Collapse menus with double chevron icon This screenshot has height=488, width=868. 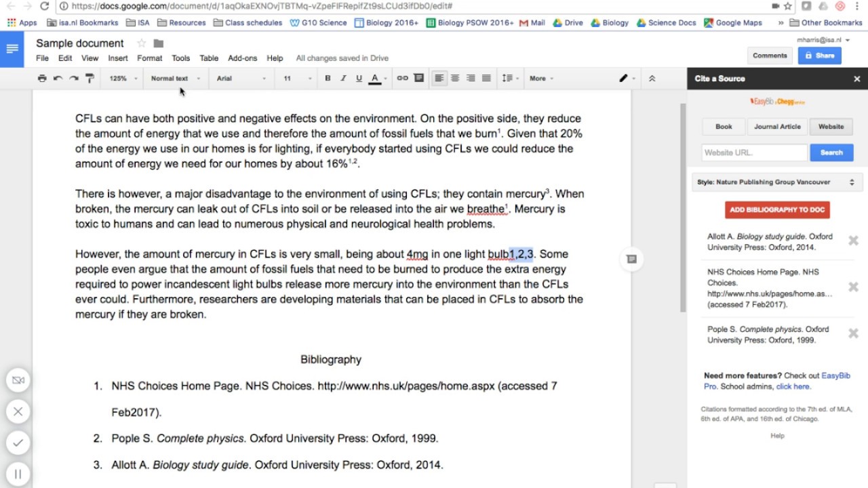652,79
